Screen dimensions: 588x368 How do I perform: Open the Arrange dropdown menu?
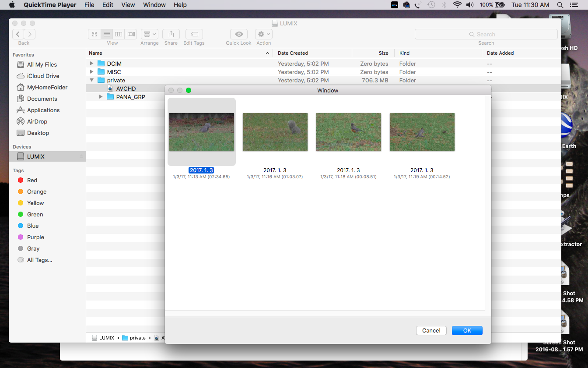[150, 34]
